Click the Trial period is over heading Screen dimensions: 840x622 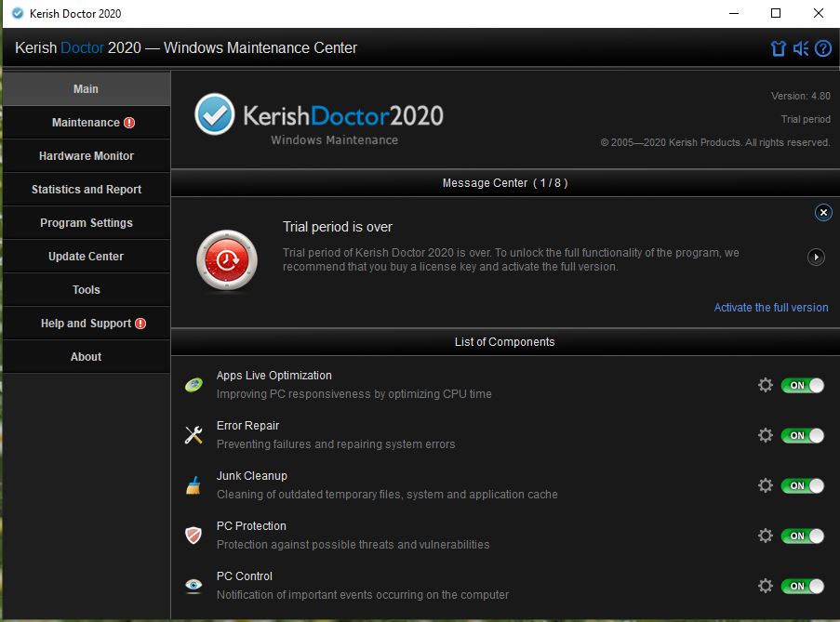[338, 227]
